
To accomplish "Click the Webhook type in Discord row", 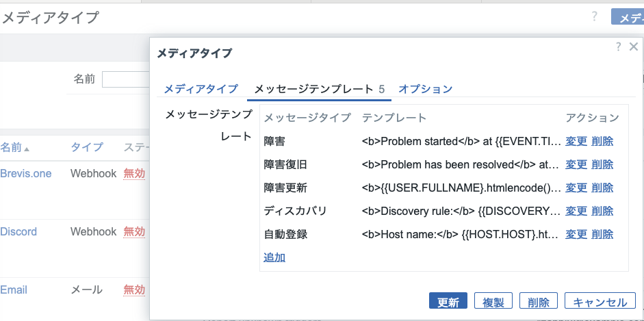I will [94, 232].
